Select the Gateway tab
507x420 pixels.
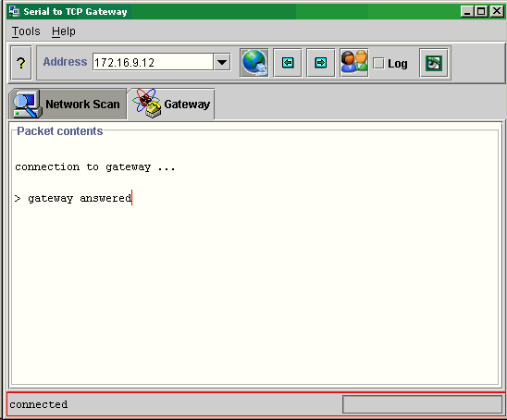(x=171, y=105)
